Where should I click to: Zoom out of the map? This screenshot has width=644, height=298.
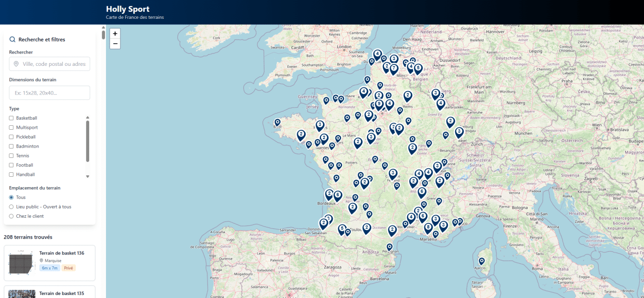coord(115,44)
